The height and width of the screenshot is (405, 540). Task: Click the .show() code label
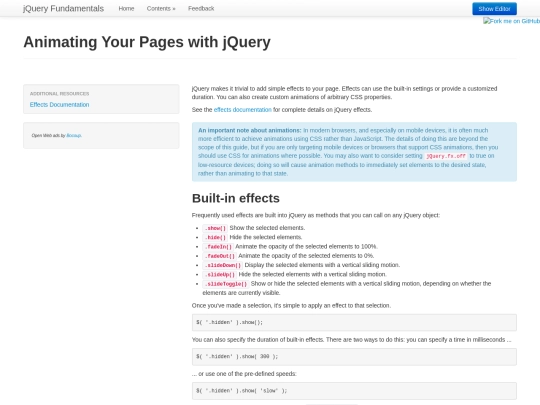tap(215, 228)
